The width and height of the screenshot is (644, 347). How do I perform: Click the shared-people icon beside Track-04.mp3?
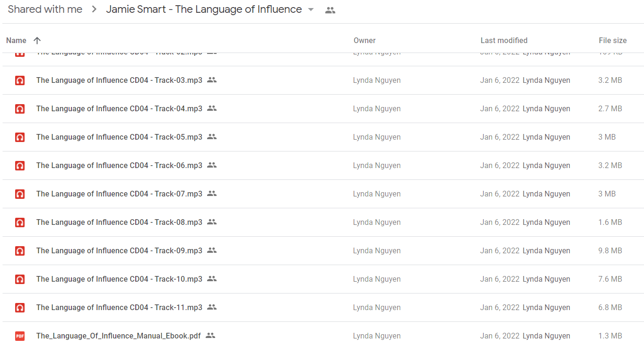[212, 108]
